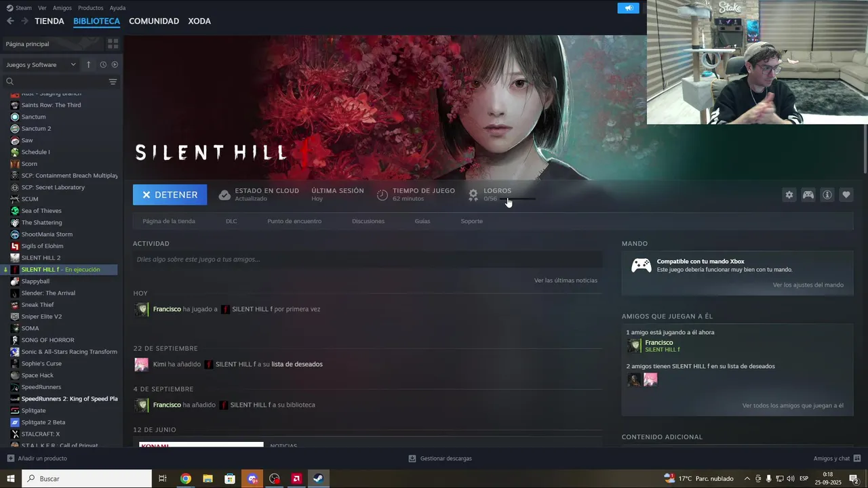This screenshot has width=868, height=488.
Task: Click Kimi's name in activity feed
Action: click(x=159, y=364)
